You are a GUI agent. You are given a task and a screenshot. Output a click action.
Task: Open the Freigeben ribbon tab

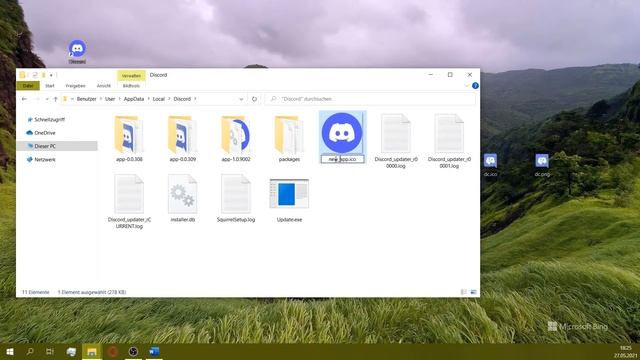tap(76, 86)
